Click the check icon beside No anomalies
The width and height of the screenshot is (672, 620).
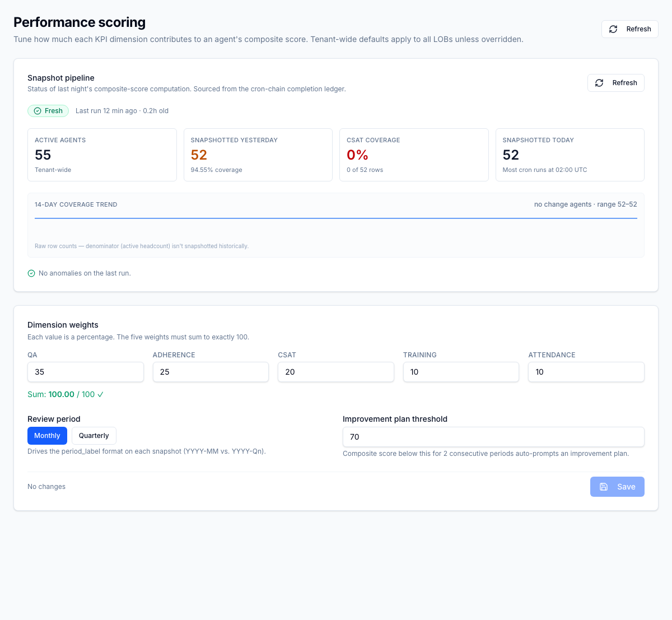pyautogui.click(x=31, y=273)
